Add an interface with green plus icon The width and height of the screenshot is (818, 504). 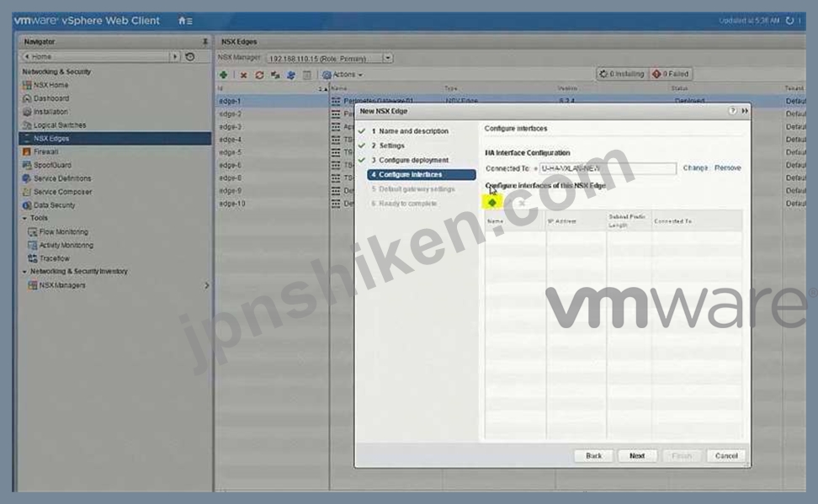pos(492,203)
